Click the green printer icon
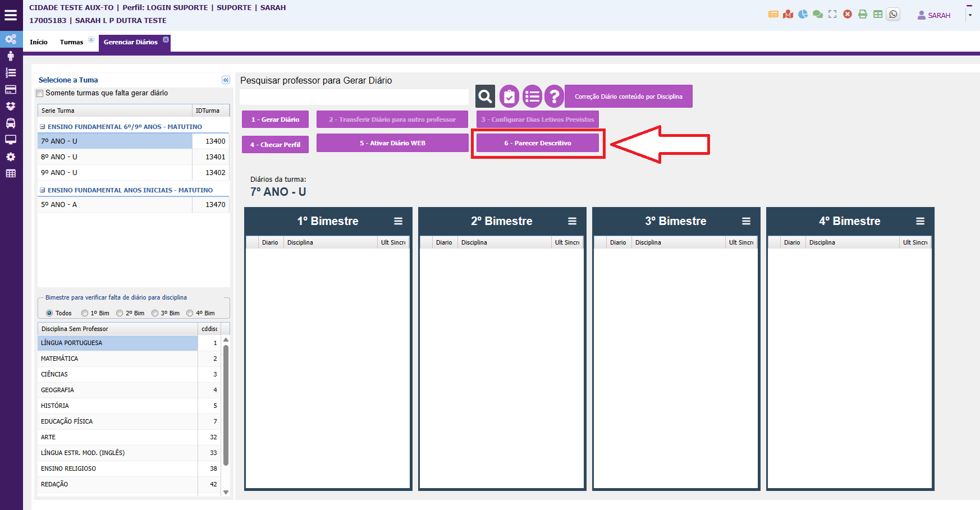Screen dimensions: 980x510 [863, 15]
